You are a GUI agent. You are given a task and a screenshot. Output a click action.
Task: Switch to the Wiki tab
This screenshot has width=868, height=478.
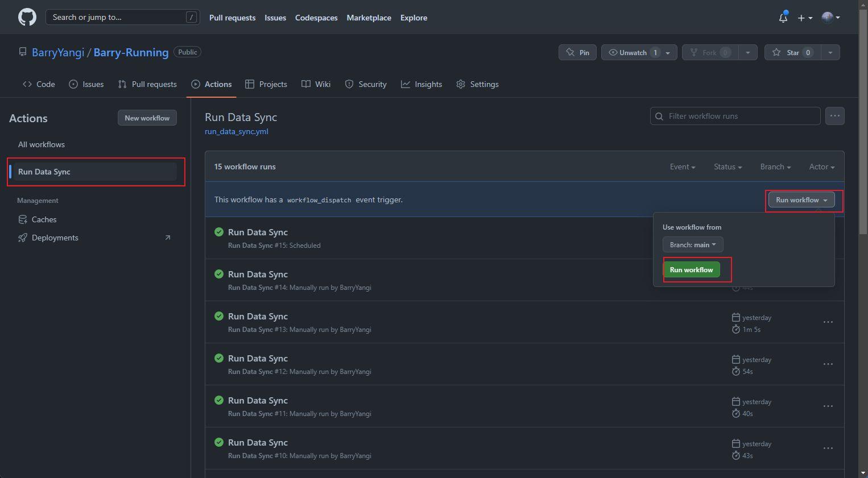tap(316, 84)
